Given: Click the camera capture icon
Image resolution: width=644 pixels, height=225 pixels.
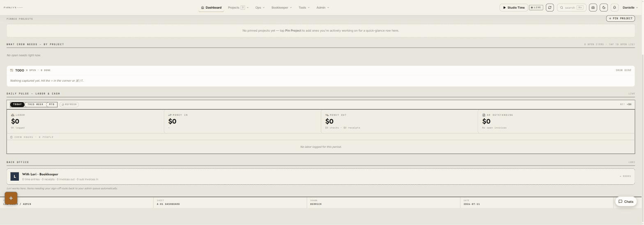Looking at the screenshot, I should [x=593, y=7].
